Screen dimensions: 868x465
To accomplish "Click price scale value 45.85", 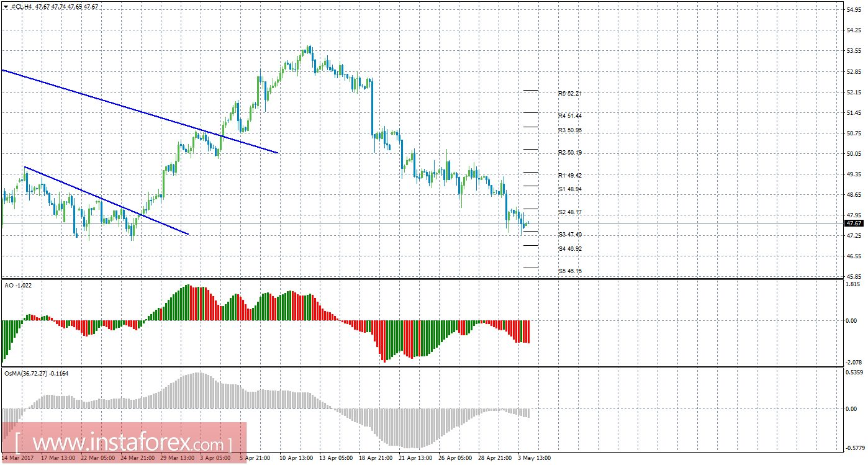I will [x=854, y=276].
